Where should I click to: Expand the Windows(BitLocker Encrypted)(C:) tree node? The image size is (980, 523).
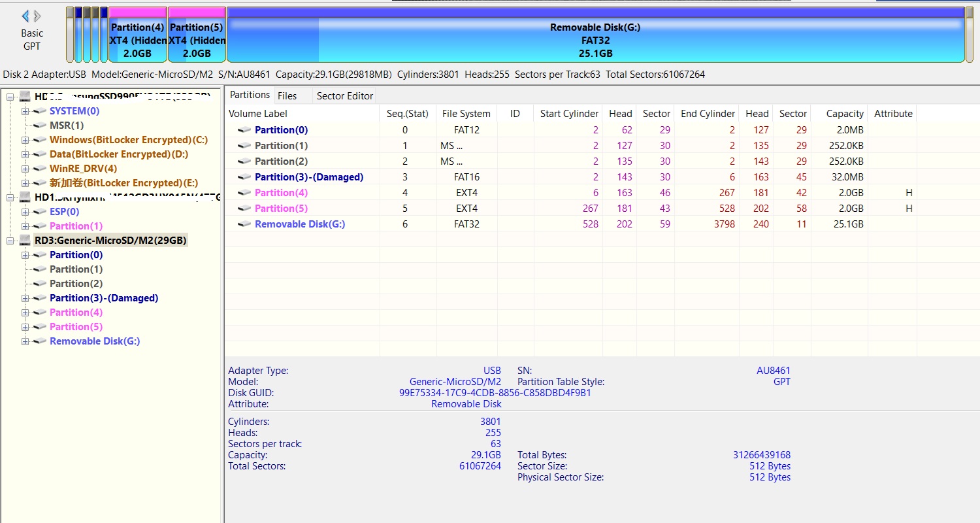pyautogui.click(x=25, y=140)
